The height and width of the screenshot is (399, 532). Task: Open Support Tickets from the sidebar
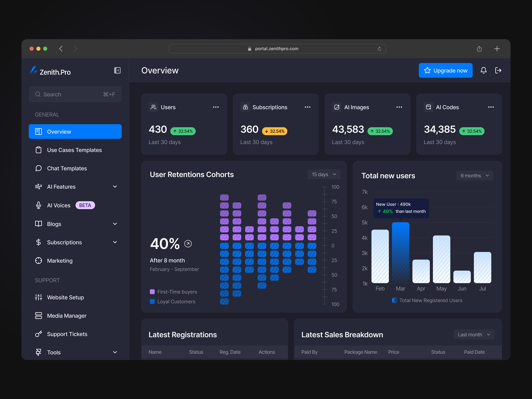pos(67,334)
